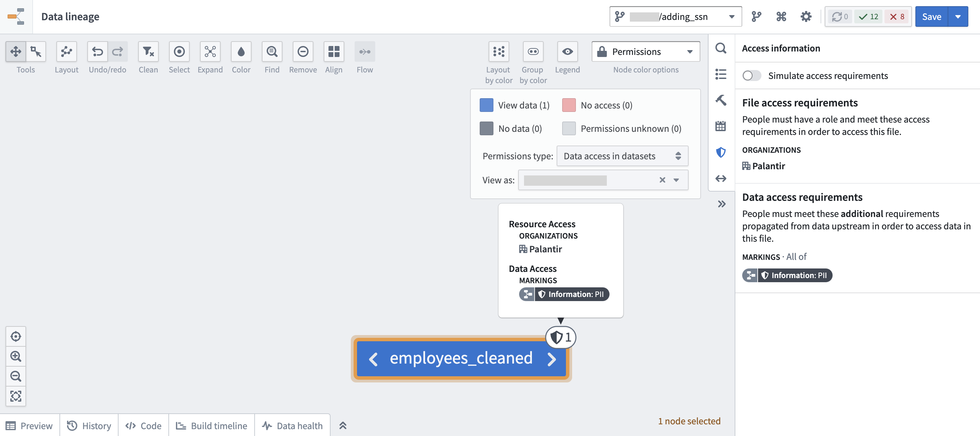Open the History tab

[89, 425]
